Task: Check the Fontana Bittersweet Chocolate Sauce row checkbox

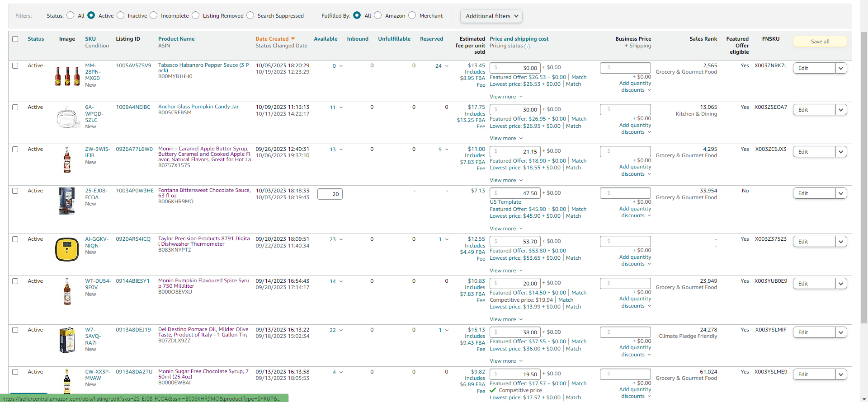Action: click(x=15, y=191)
